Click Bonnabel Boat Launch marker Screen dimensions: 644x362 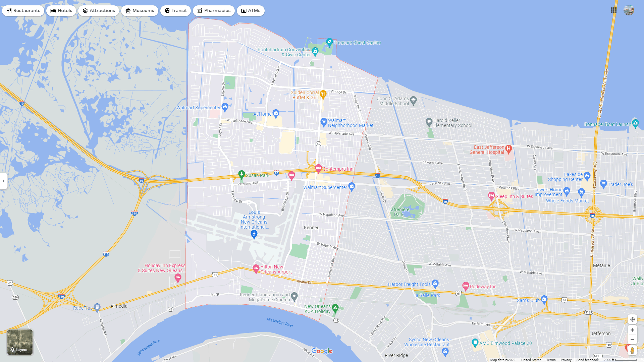point(635,123)
